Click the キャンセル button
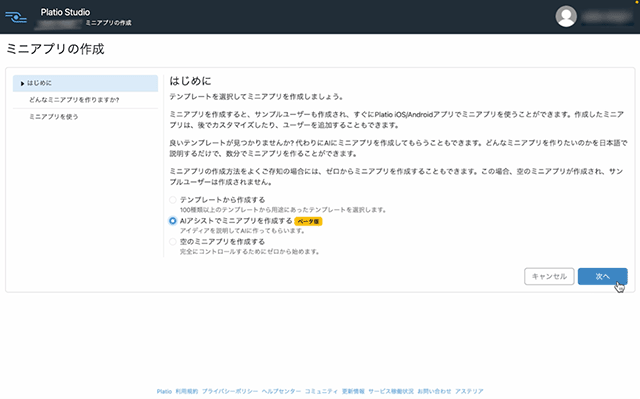Image resolution: width=640 pixels, height=399 pixels. [x=549, y=276]
